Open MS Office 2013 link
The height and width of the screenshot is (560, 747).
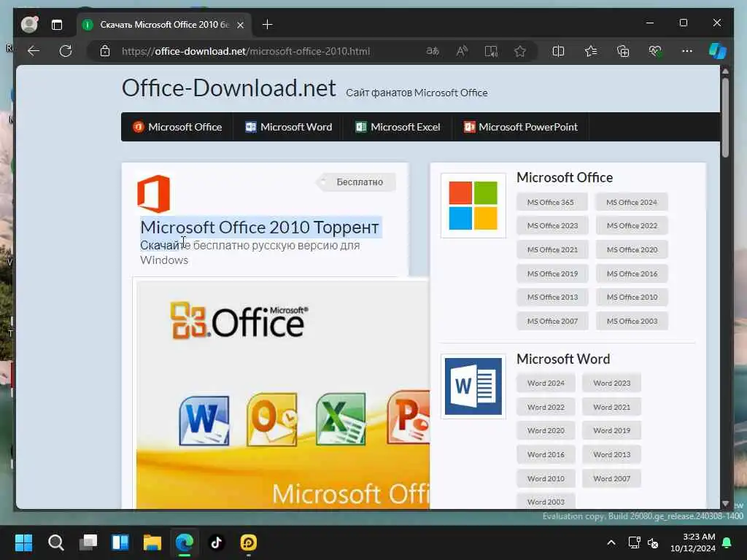[553, 297]
